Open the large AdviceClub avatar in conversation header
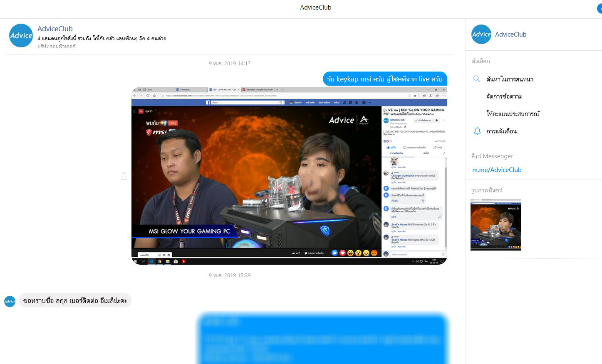The image size is (602, 364). pos(21,36)
